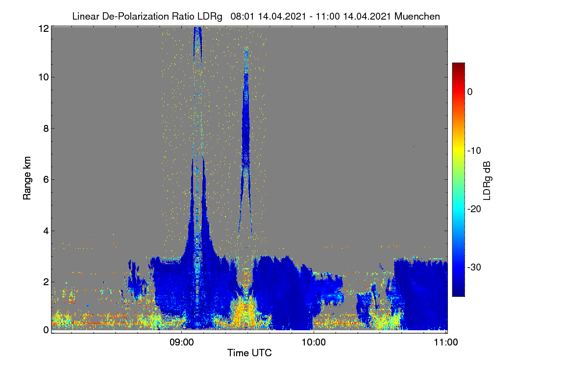Click the 6 km range tick label

click(x=46, y=179)
